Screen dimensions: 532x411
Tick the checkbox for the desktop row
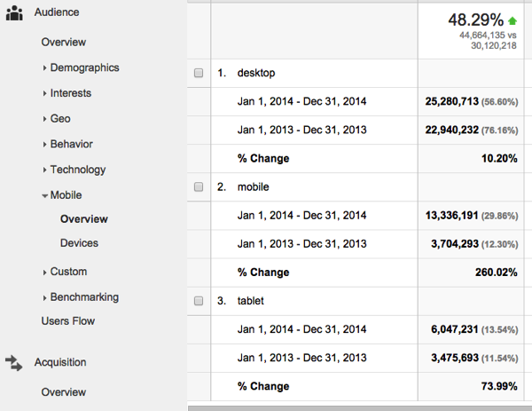199,73
